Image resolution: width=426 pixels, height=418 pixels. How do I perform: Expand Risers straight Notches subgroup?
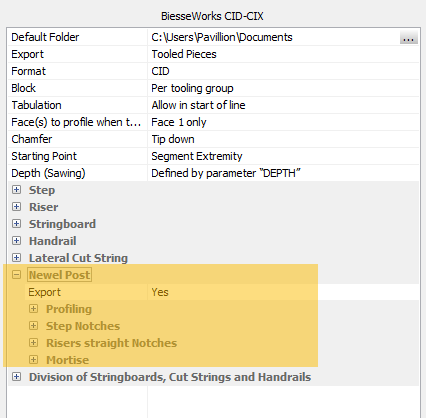[x=33, y=343]
